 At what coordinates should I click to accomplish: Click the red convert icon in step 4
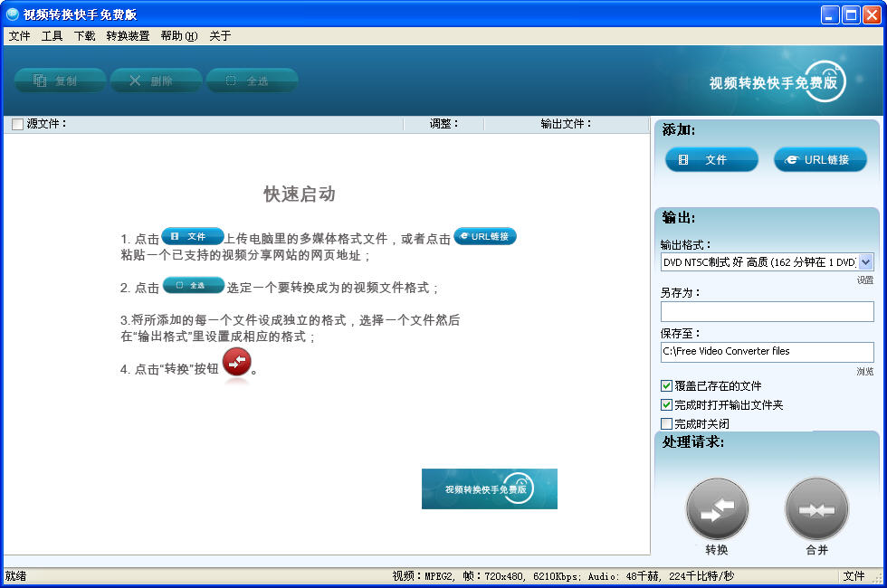(x=237, y=362)
